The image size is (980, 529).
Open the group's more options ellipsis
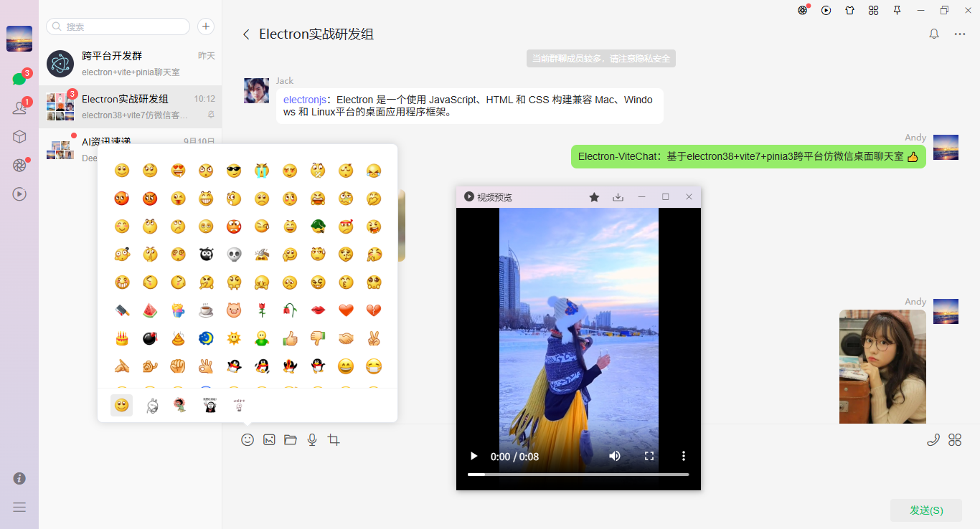pyautogui.click(x=959, y=34)
